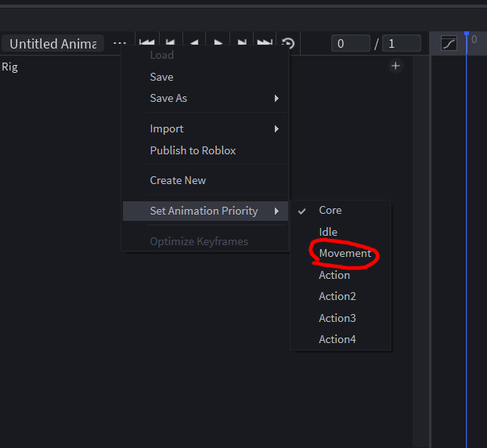
Task: Set priority to Action
Action: pyautogui.click(x=340, y=275)
